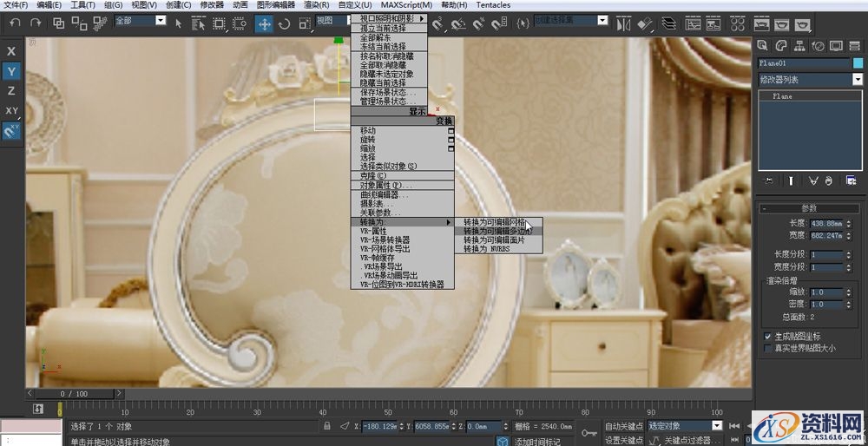Open the Rendered Frame Window icon
Viewport: 868px width, 446px height.
click(x=782, y=23)
